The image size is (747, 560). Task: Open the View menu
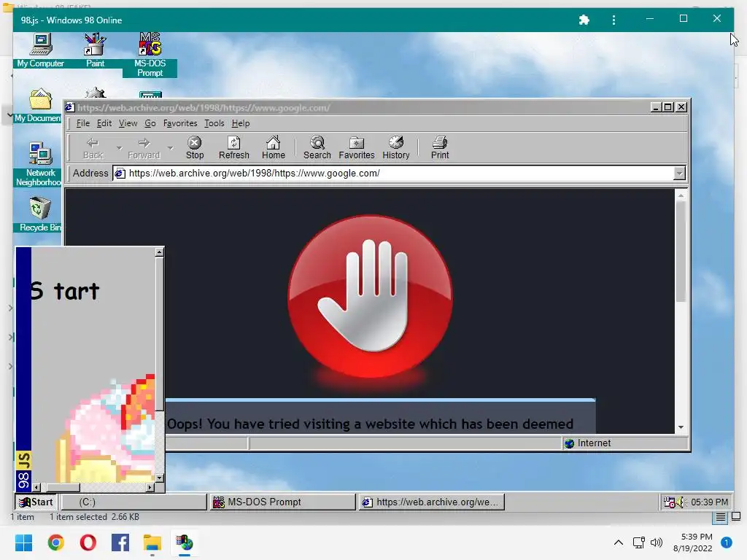pos(128,123)
